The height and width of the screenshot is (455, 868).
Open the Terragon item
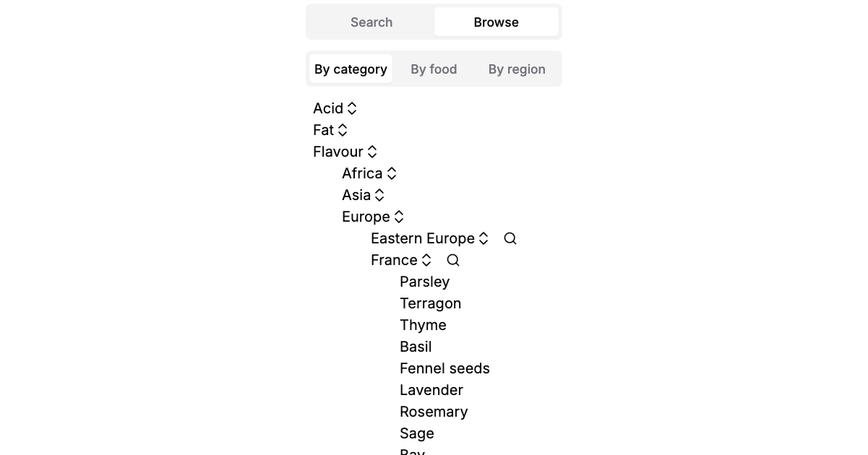point(430,303)
